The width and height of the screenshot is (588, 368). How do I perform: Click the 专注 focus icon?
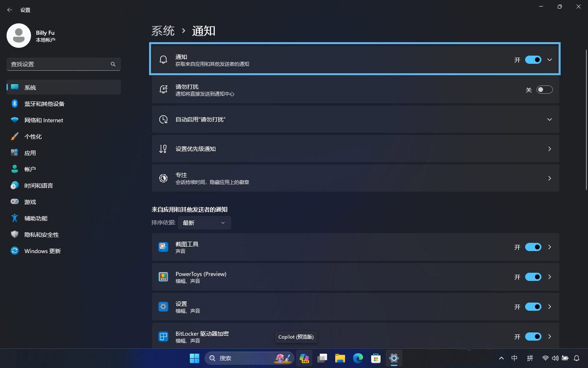tap(163, 178)
